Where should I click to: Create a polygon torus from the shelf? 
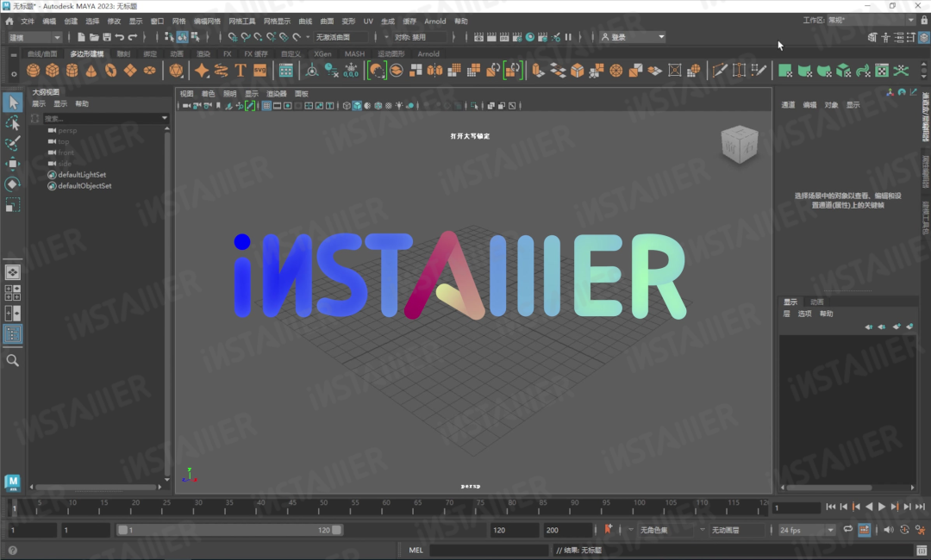click(x=110, y=71)
